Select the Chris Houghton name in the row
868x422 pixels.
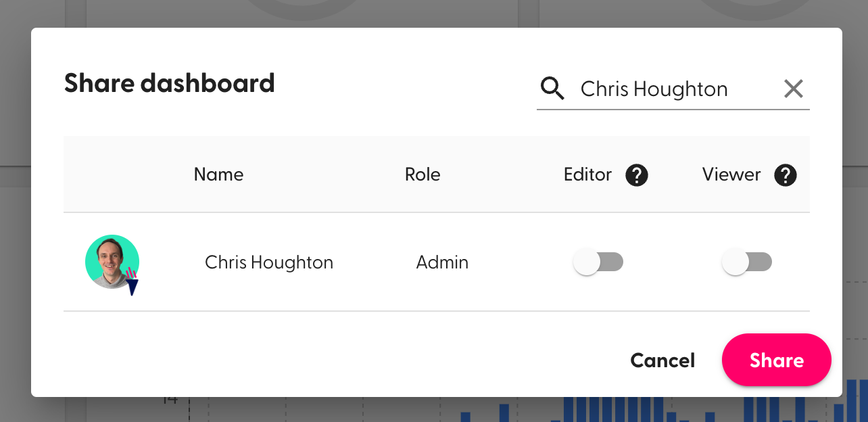tap(269, 262)
